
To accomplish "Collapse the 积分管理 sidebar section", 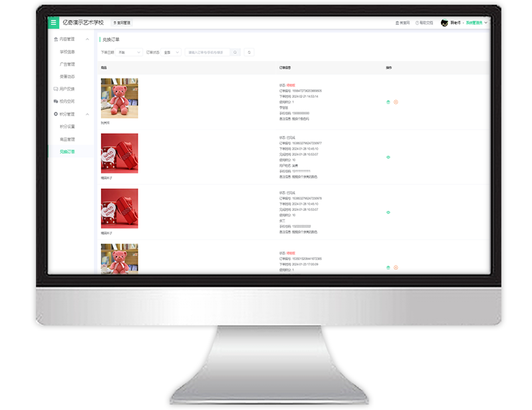I will click(x=88, y=114).
